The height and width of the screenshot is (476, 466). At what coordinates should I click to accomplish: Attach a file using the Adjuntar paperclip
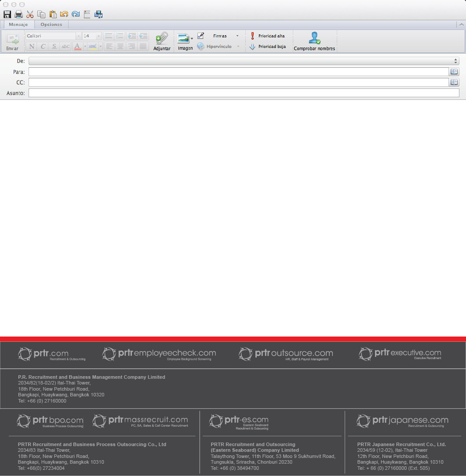(x=162, y=41)
